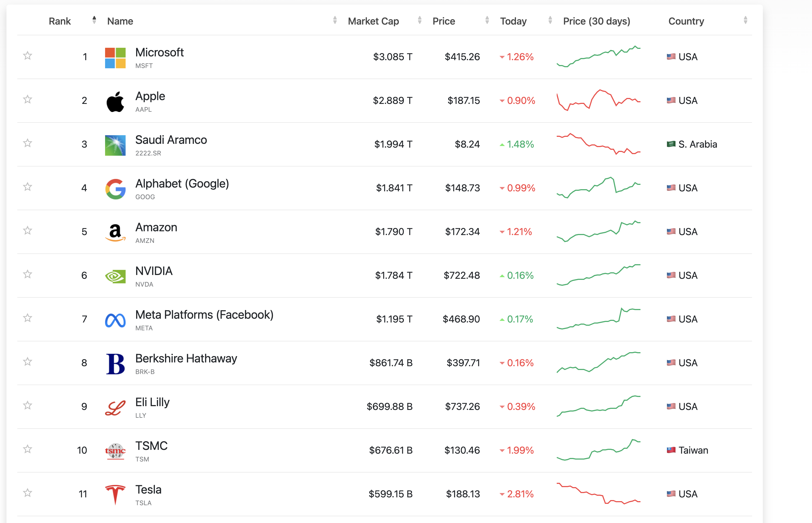Viewport: 812px width, 523px height.
Task: Toggle the TSMC favorite star
Action: (x=28, y=449)
